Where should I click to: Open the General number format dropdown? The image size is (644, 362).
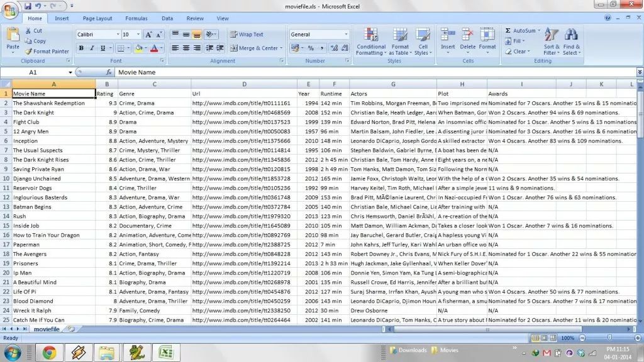point(346,35)
